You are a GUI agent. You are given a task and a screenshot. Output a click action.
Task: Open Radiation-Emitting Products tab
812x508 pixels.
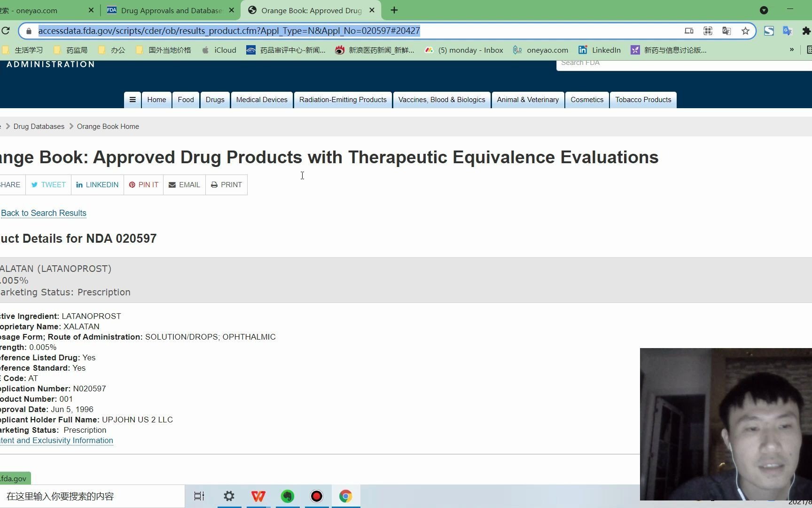click(343, 100)
